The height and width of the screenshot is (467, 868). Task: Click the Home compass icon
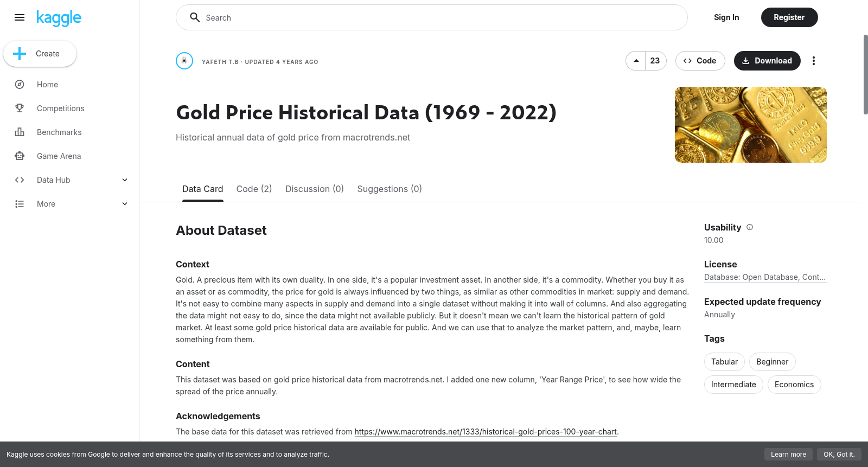20,85
